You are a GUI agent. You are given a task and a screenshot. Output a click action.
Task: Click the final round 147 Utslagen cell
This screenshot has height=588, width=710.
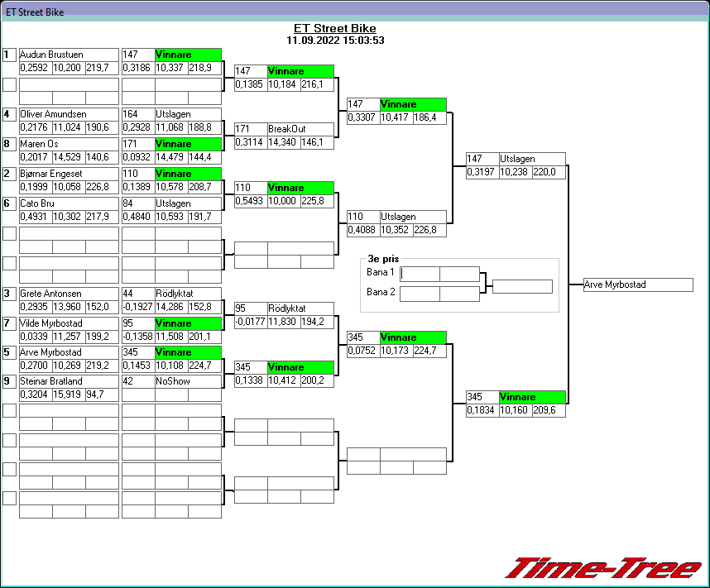[x=532, y=159]
